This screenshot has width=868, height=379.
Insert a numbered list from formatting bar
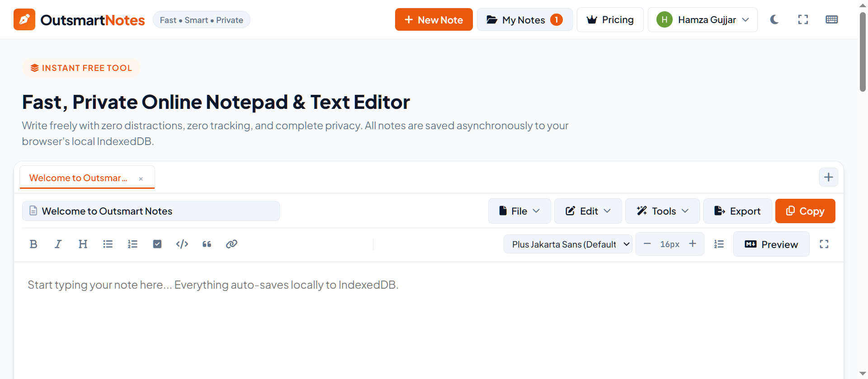(132, 244)
